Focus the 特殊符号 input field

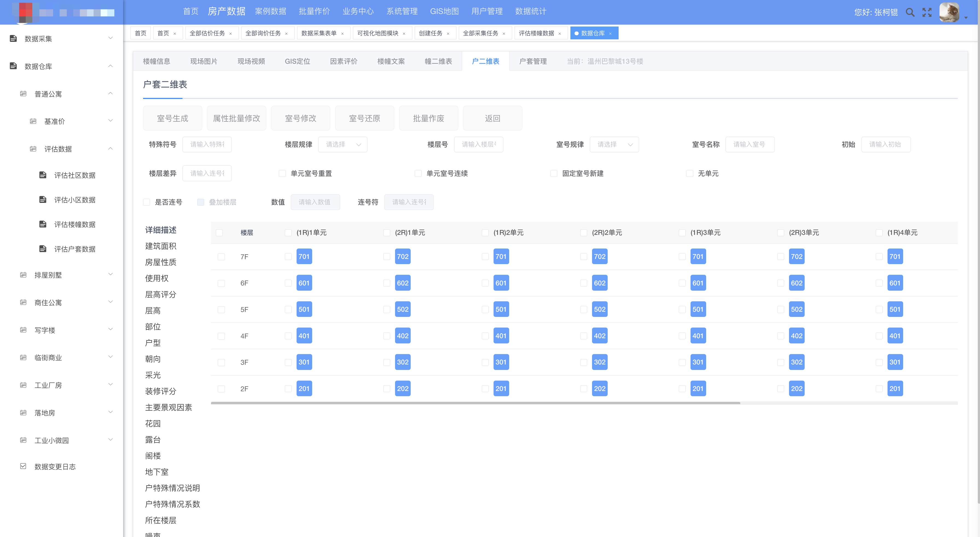207,145
